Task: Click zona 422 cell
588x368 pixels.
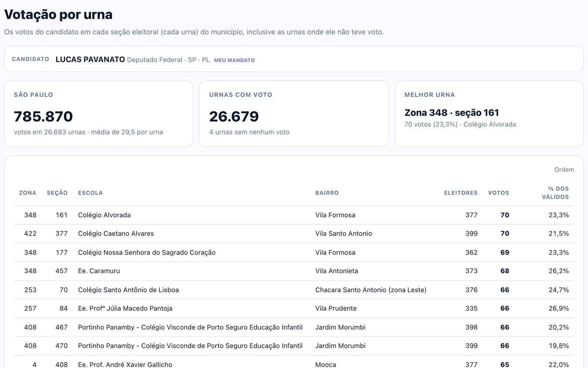Action: (x=30, y=234)
